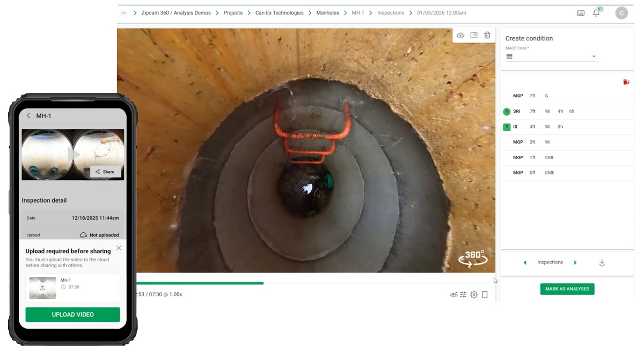
Task: Open the player settings gear
Action: [474, 294]
